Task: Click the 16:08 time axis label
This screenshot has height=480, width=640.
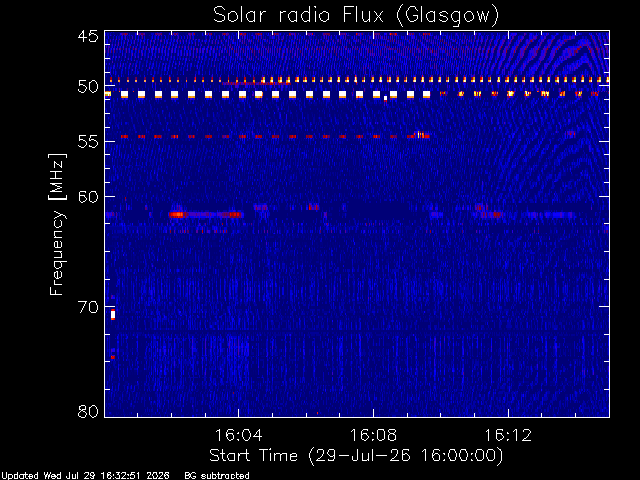Action: (373, 435)
